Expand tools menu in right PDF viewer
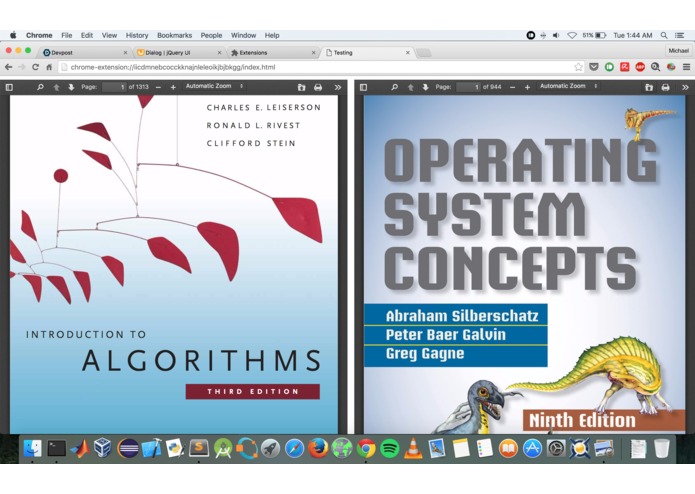 pos(685,87)
